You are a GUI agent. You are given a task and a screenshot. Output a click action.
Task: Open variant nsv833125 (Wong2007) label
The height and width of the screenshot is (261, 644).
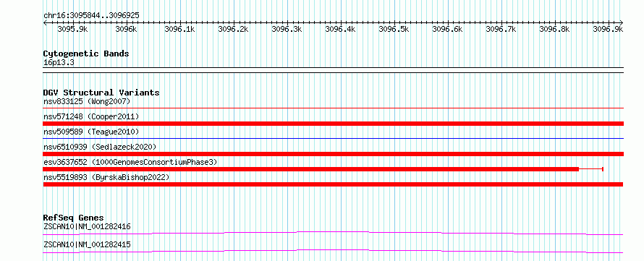(87, 101)
